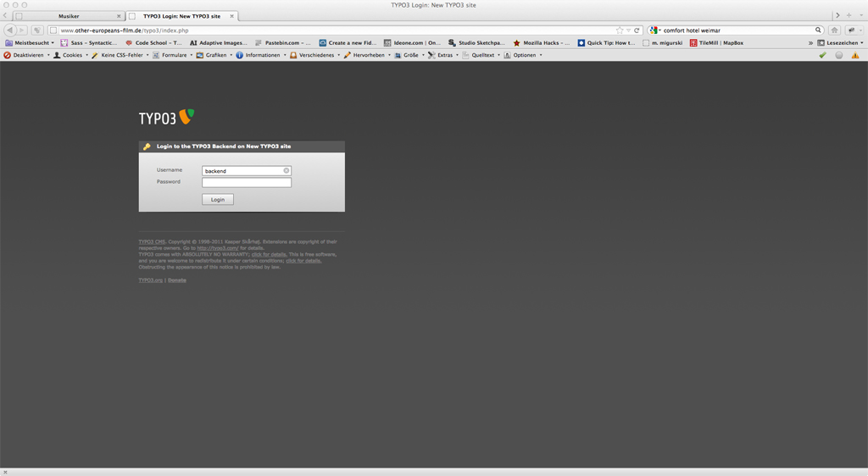Expand the Formulare toolbar menu
868x476 pixels.
click(x=174, y=55)
